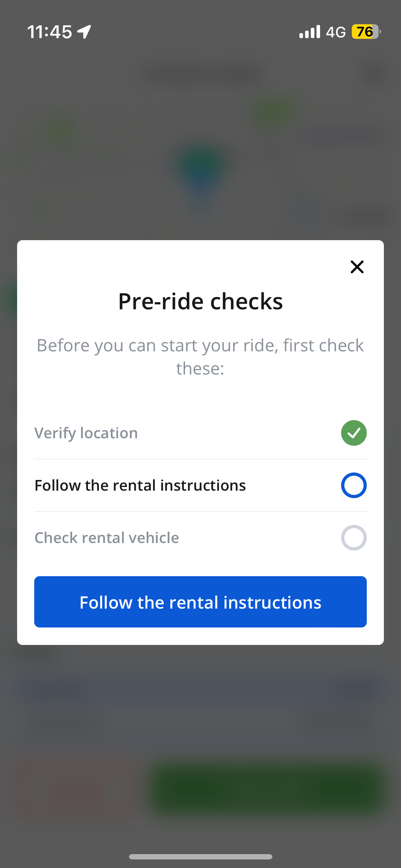
Task: Tap the cellular signal bars icon
Action: point(310,32)
